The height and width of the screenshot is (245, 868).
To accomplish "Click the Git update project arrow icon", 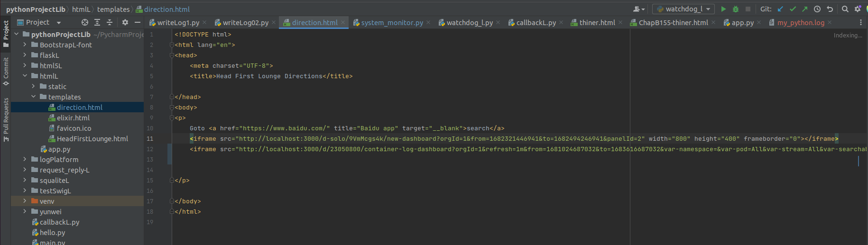I will coord(780,9).
